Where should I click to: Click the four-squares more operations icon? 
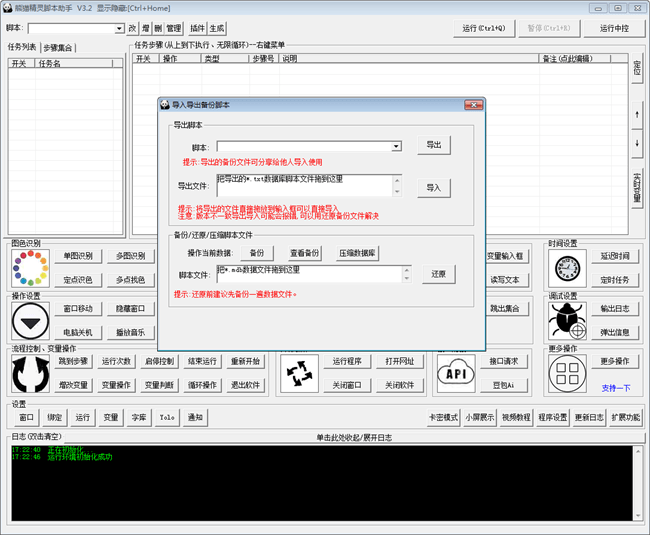point(567,373)
